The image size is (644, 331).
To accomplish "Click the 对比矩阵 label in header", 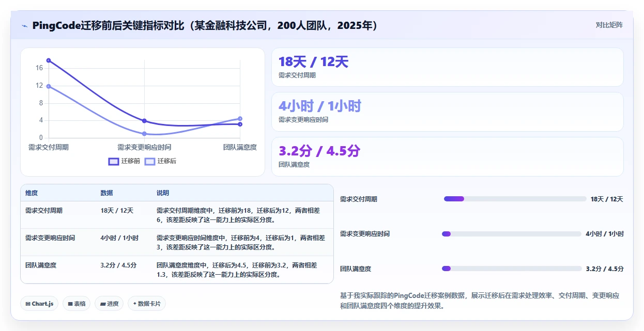I will pyautogui.click(x=609, y=25).
